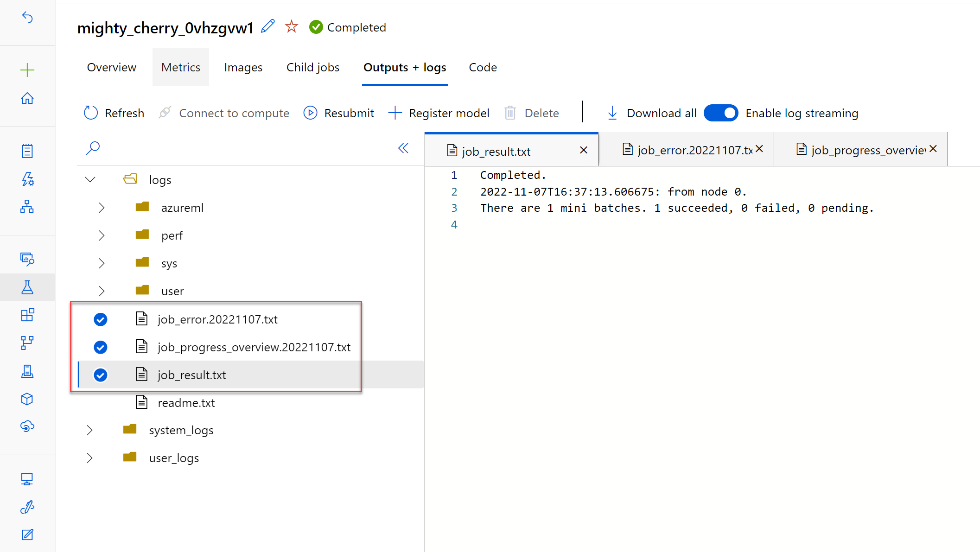Click the Delete button
The width and height of the screenshot is (980, 552).
click(x=534, y=113)
